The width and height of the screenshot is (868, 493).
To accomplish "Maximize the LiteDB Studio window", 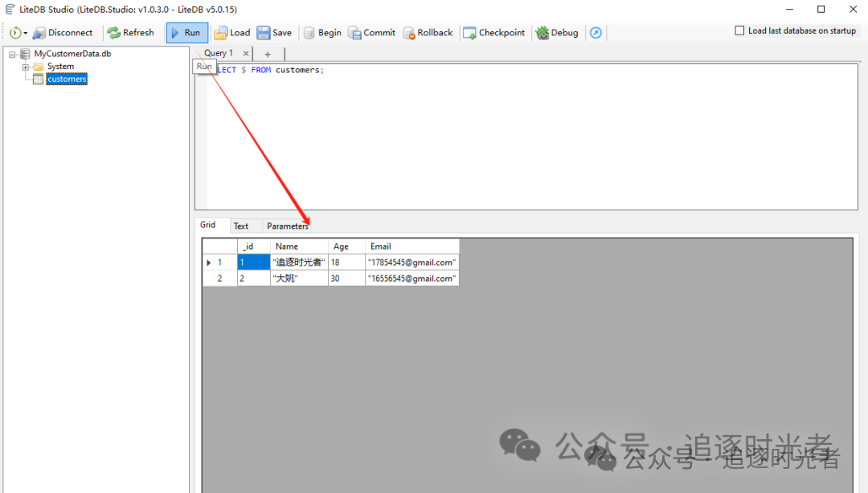I will 821,10.
